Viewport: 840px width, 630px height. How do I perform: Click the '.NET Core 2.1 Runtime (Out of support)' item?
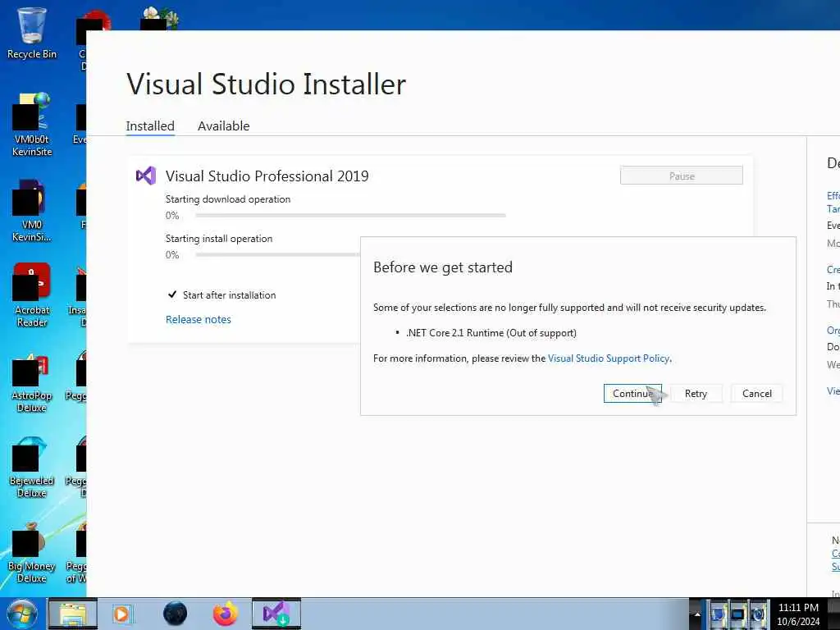491,333
